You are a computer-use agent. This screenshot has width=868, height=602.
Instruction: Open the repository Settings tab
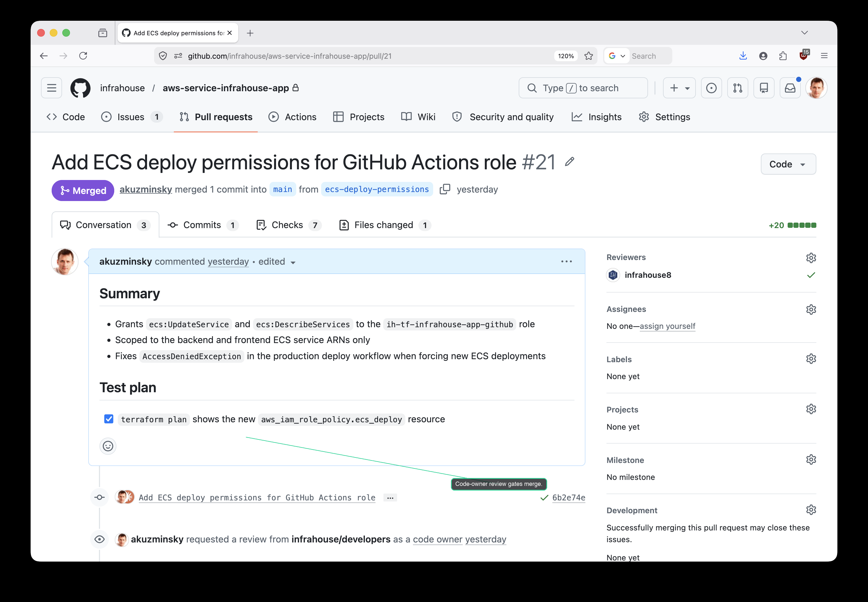(664, 117)
